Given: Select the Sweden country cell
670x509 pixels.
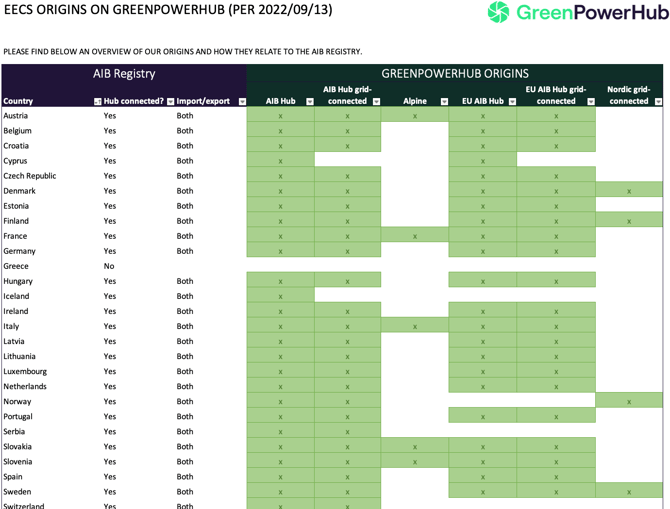Looking at the screenshot, I should pos(17,492).
